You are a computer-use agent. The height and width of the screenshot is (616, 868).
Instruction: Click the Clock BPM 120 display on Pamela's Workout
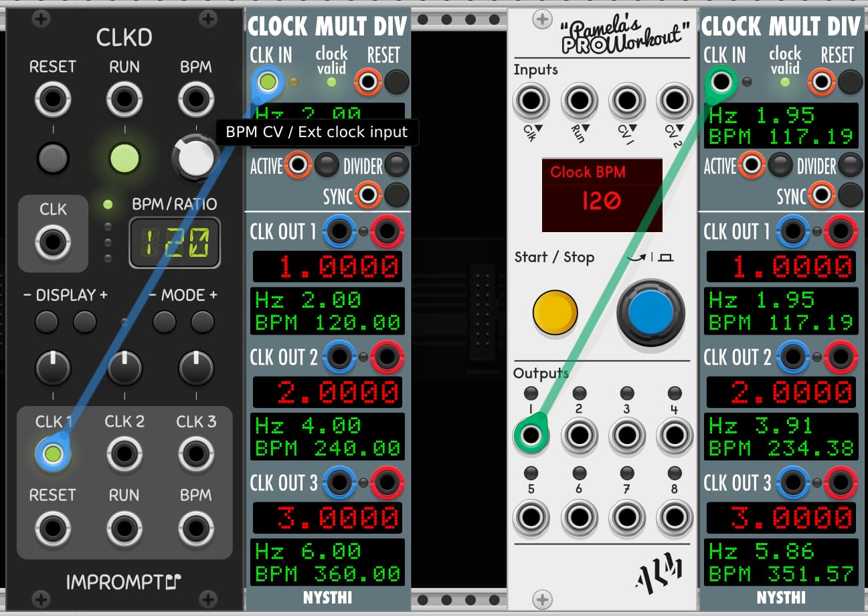(602, 194)
